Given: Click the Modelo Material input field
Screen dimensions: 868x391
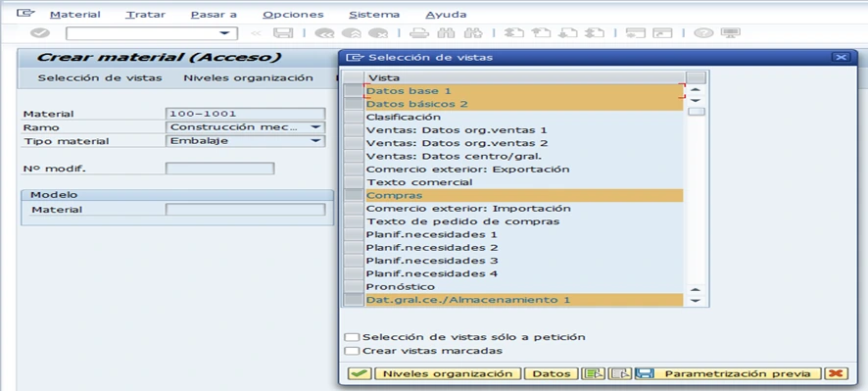Looking at the screenshot, I should click(x=245, y=210).
